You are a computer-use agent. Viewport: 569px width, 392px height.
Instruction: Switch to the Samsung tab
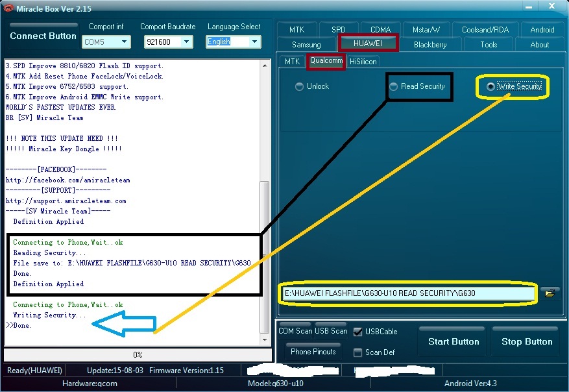pos(307,45)
